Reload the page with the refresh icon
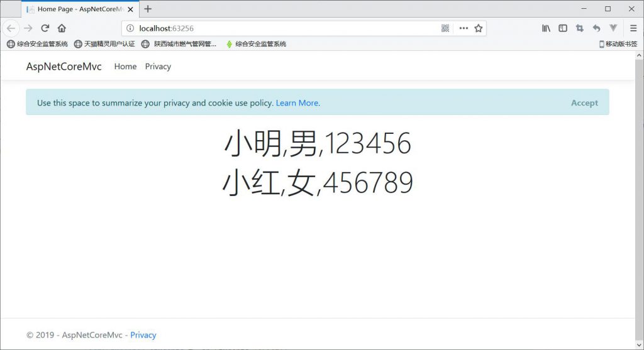 [45, 28]
